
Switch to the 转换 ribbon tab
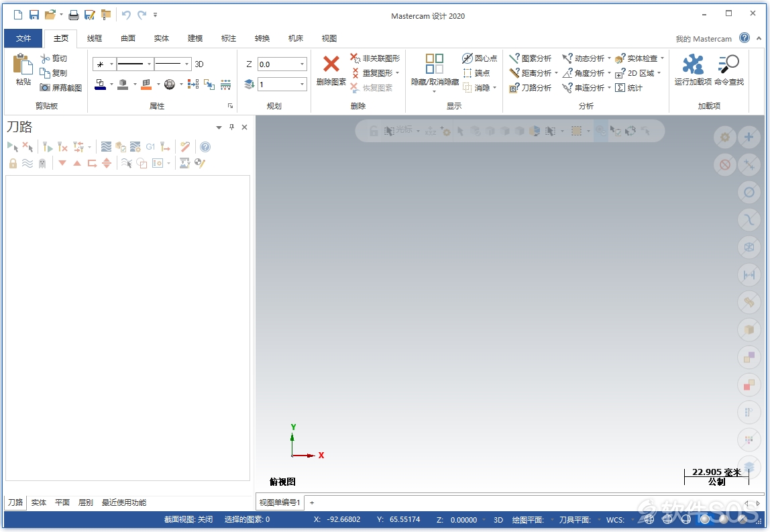(262, 38)
